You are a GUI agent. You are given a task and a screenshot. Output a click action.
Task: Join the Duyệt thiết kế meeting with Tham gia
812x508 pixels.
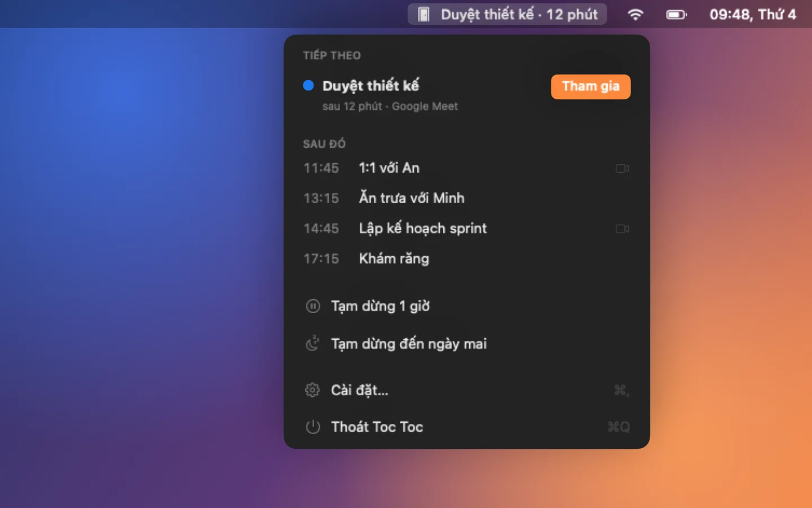click(590, 86)
